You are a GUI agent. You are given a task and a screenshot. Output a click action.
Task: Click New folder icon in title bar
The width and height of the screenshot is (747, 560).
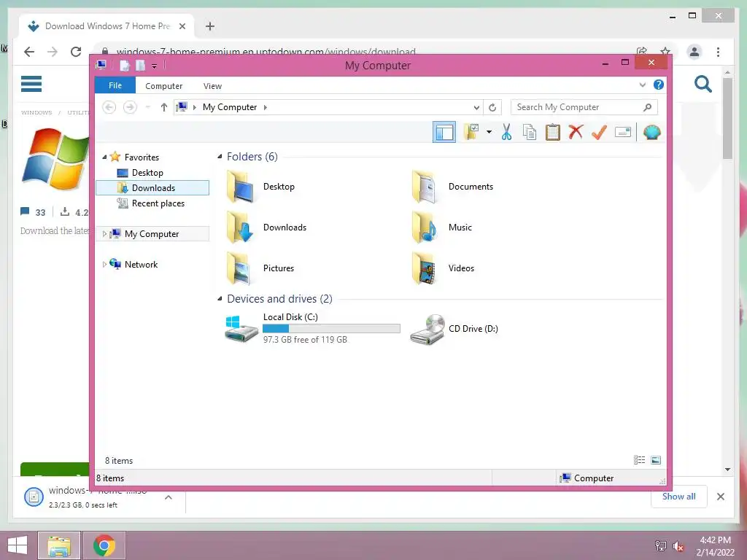pos(140,65)
